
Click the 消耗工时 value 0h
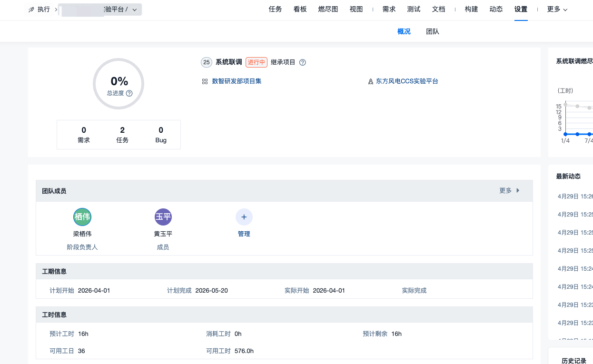[238, 334]
